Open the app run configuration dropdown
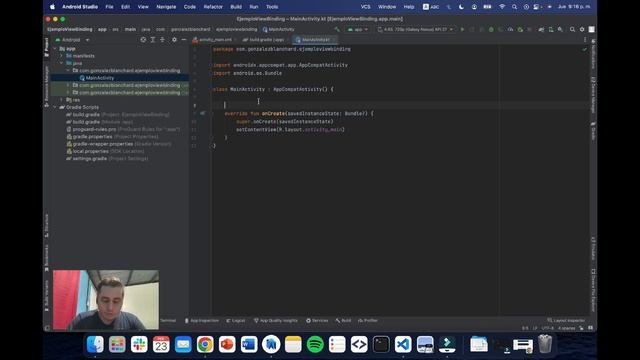Screen dimensions: 640x360 pyautogui.click(x=358, y=29)
